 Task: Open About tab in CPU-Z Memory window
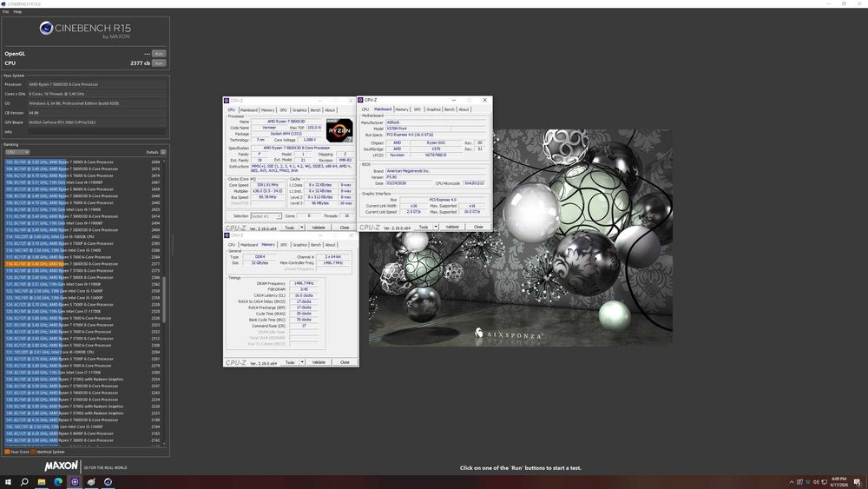pos(330,244)
